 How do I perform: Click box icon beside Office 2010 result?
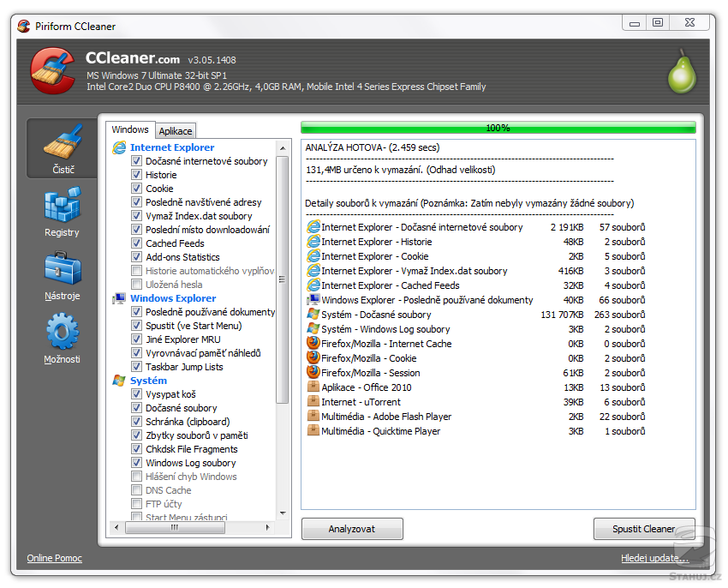[x=313, y=387]
